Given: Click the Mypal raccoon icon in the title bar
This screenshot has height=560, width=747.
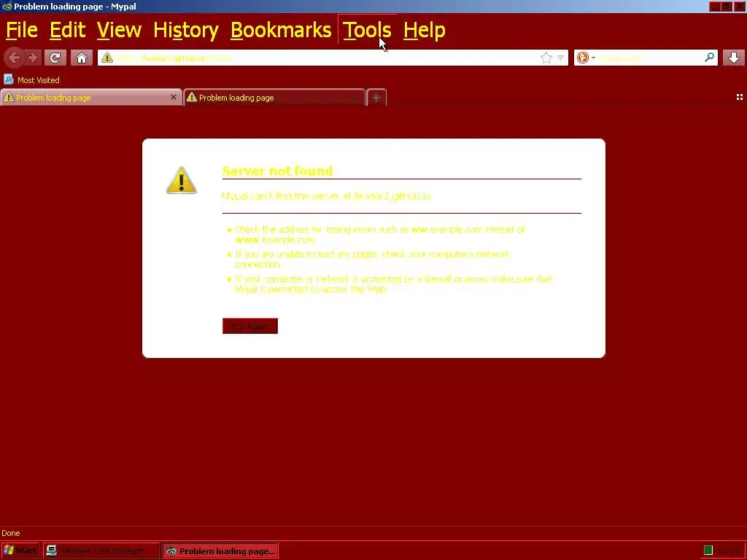Looking at the screenshot, I should tap(7, 6).
